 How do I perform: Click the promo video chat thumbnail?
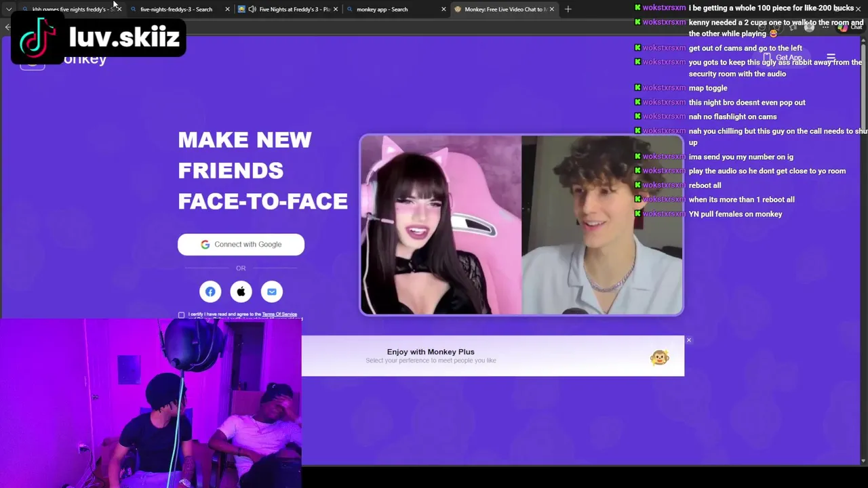click(x=521, y=225)
